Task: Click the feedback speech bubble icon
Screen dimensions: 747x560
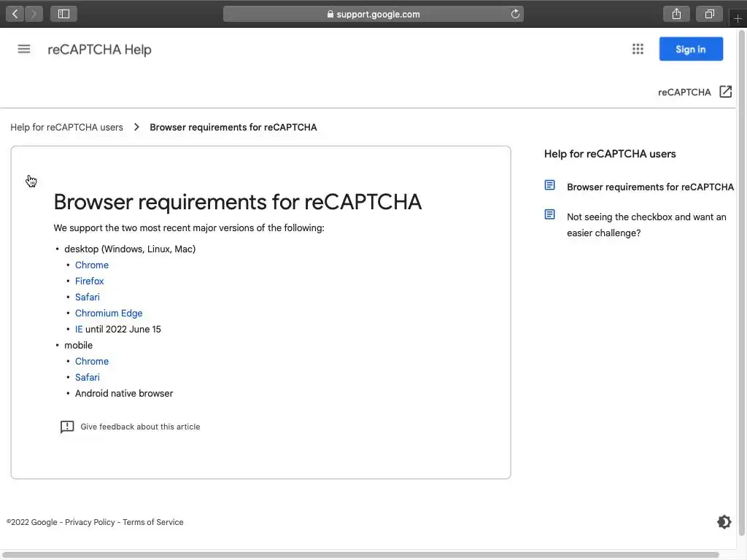Action: [x=67, y=427]
